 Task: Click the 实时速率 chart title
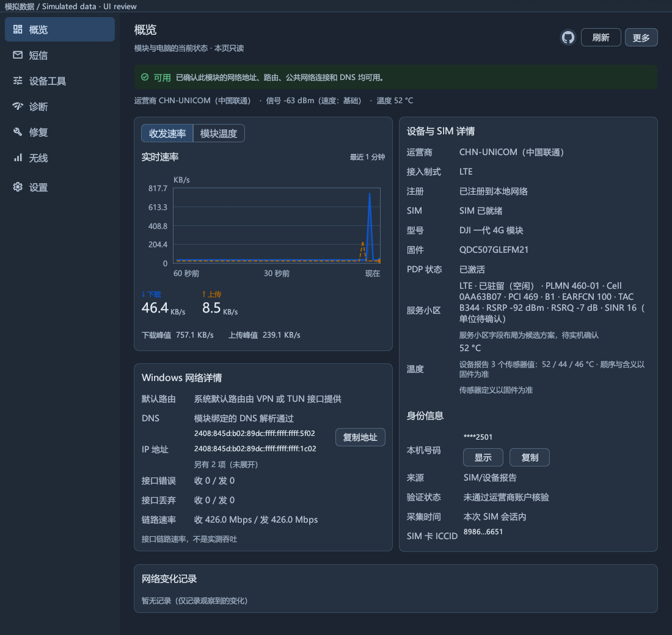(x=160, y=157)
